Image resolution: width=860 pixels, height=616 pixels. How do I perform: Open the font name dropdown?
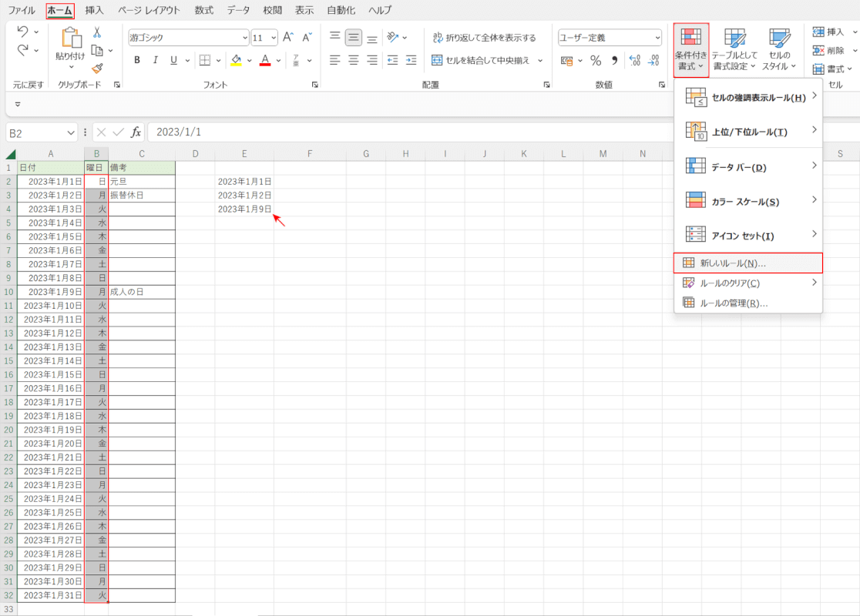(x=245, y=37)
